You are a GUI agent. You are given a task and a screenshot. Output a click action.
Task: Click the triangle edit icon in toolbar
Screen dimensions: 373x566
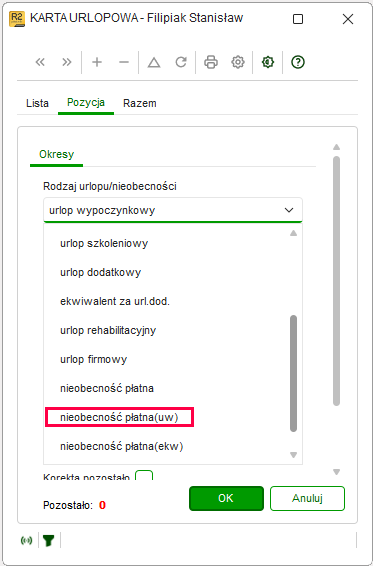(x=154, y=62)
